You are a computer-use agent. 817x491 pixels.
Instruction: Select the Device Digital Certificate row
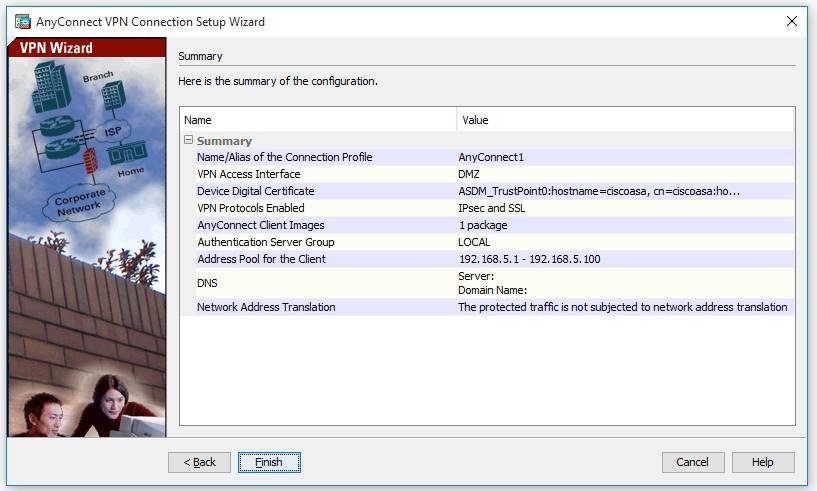[x=256, y=191]
